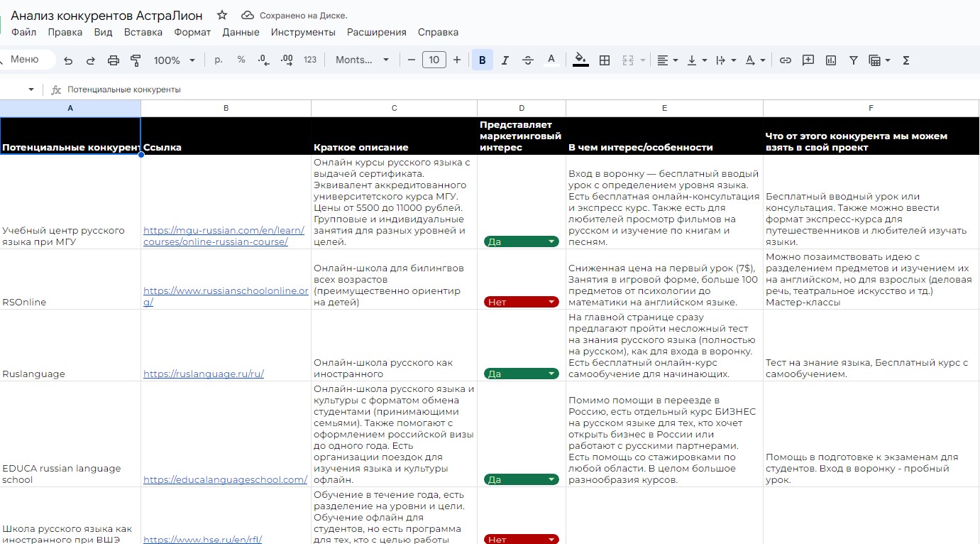The image size is (980, 544).
Task: Open the Справка menu
Action: (x=438, y=32)
